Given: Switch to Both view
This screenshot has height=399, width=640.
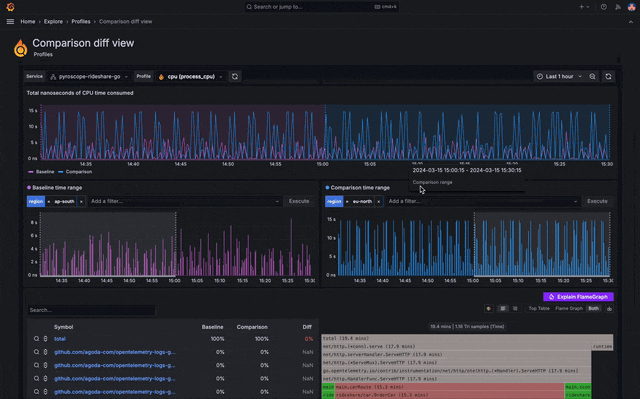Looking at the screenshot, I should click(593, 309).
